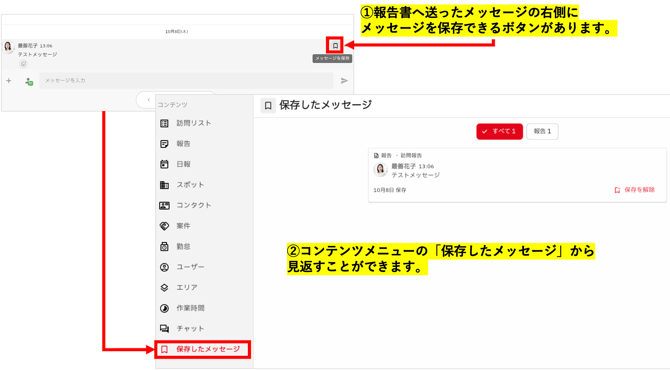The width and height of the screenshot is (670, 370).
Task: Click the チャット speech bubble icon
Action: coord(164,329)
